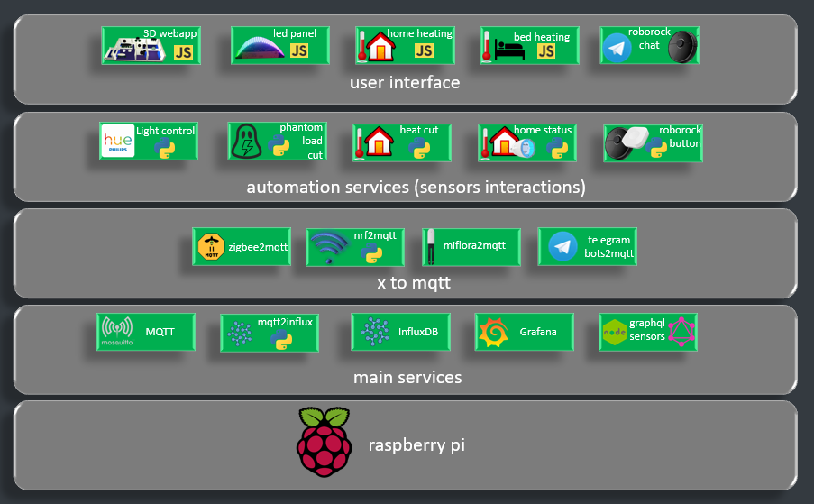Screen dimensions: 814x504
Task: Click the 'bed heating' label
Action: tap(542, 37)
